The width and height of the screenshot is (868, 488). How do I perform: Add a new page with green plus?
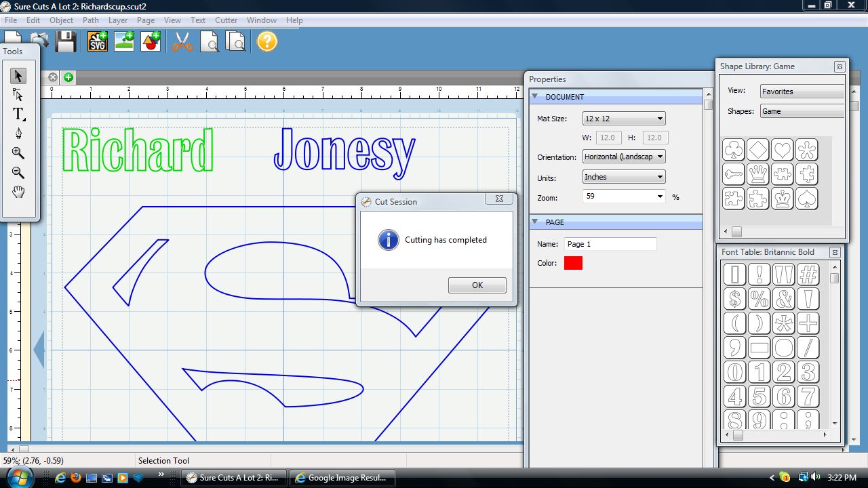pyautogui.click(x=68, y=77)
